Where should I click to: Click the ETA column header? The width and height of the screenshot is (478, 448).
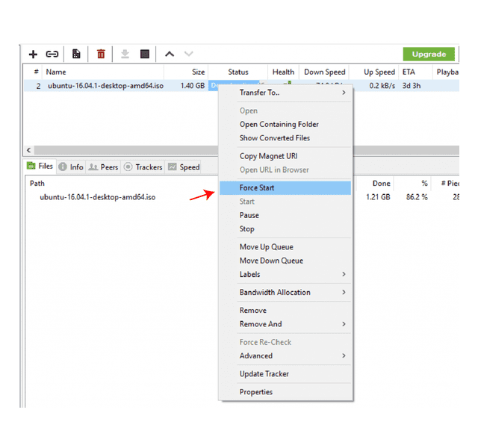tap(415, 72)
